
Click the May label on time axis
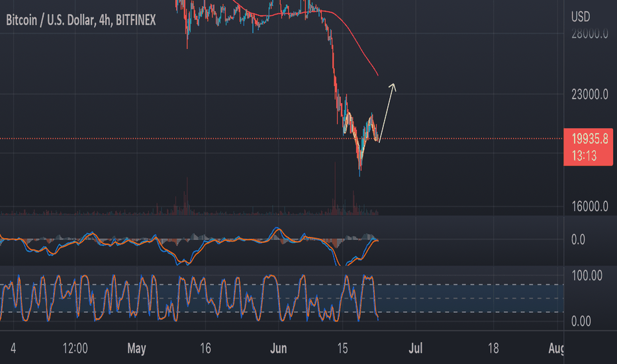(136, 348)
